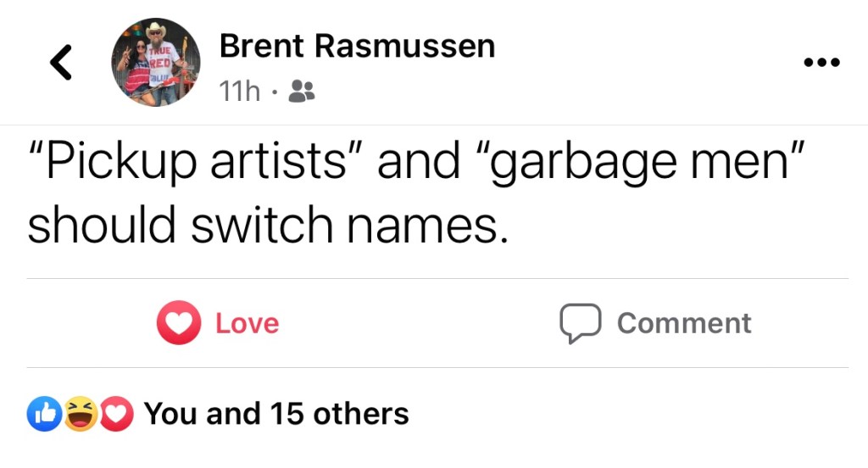Tap the blue thumbs-up reaction icon
The image size is (868, 468).
[x=43, y=414]
